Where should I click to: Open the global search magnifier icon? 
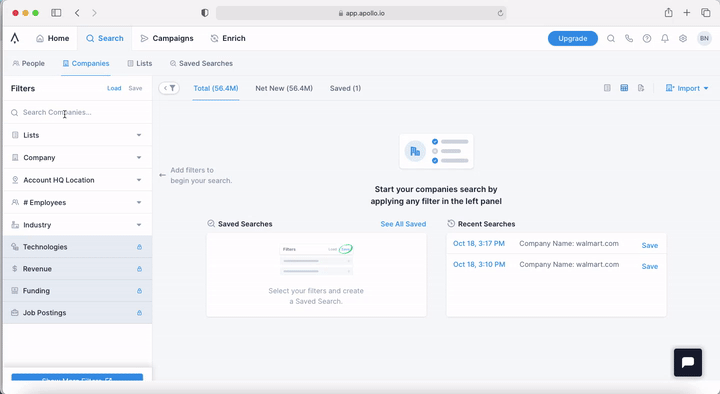(611, 39)
